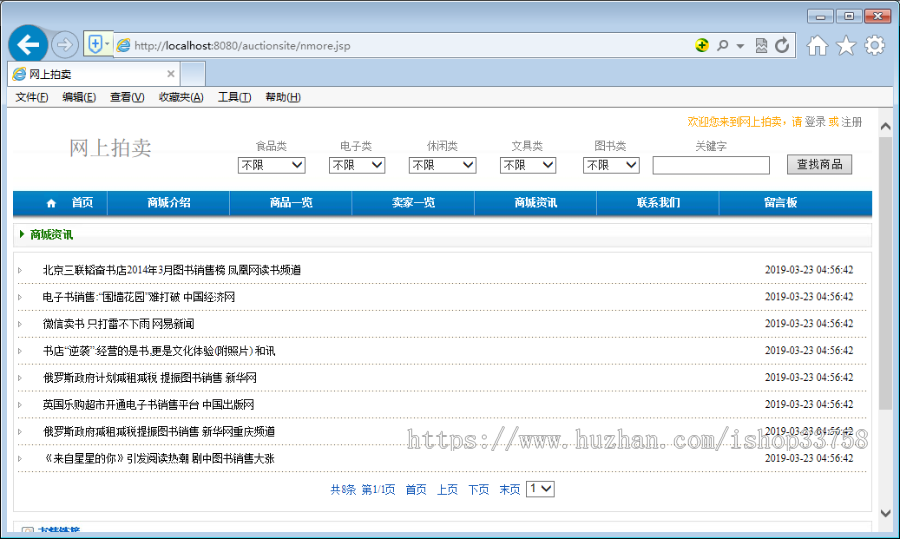Click the scrollbar up arrow
900x539 pixels.
[x=886, y=126]
